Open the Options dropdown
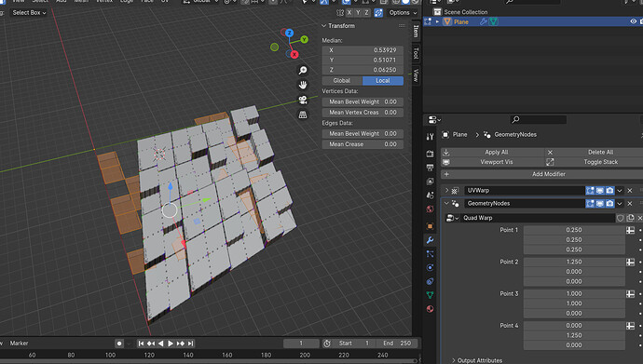 click(x=403, y=13)
